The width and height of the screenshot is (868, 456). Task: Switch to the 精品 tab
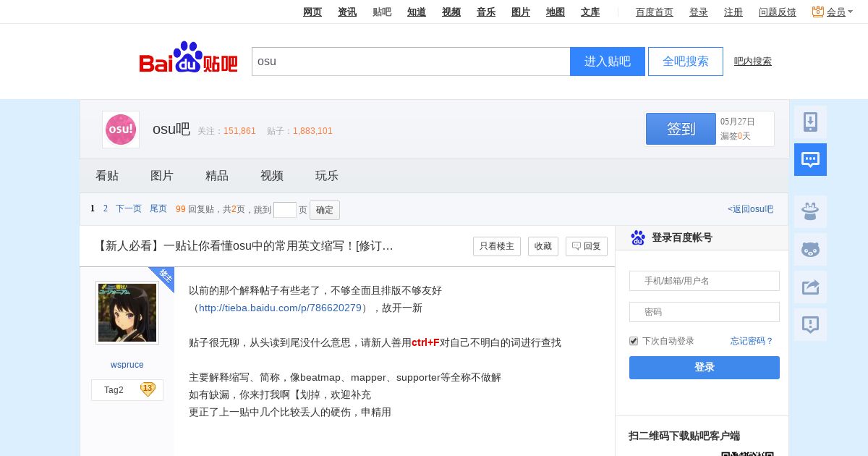click(x=217, y=176)
